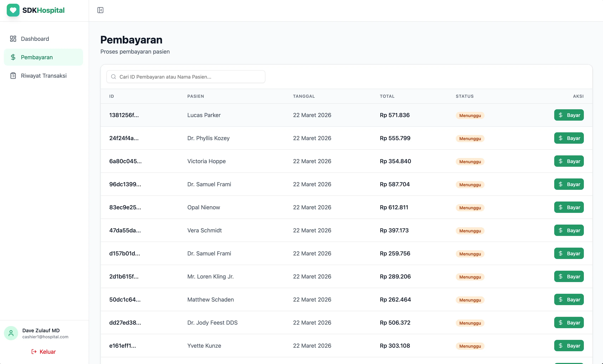Collapse the sidebar using the panel icon
This screenshot has height=364, width=603.
pos(100,10)
